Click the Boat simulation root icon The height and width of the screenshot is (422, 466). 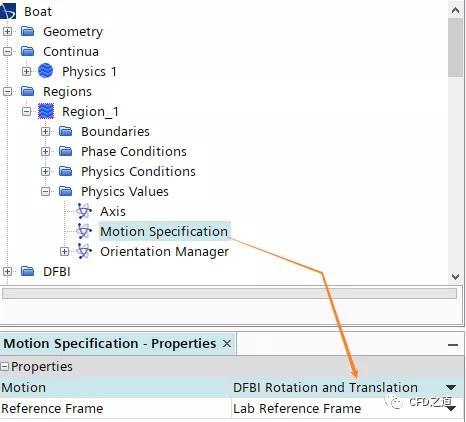coord(7,10)
